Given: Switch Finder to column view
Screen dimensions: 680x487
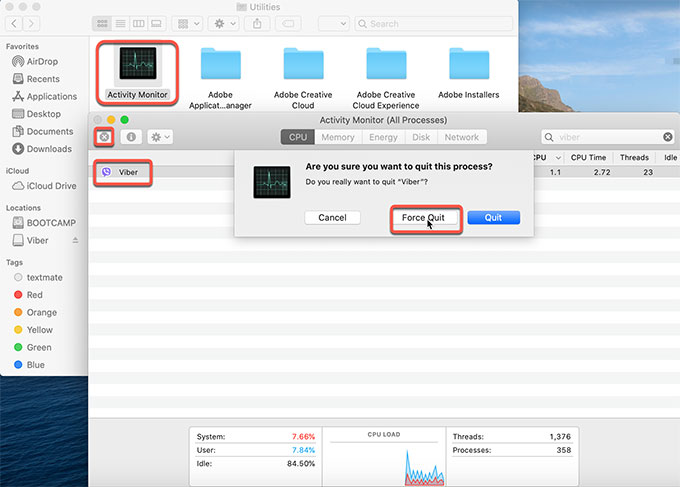Looking at the screenshot, I should click(x=138, y=23).
